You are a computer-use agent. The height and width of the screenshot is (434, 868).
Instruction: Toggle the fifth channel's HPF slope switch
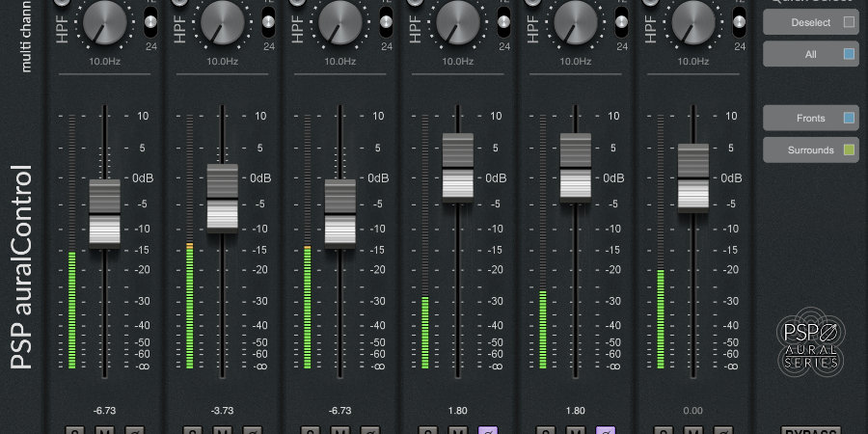point(622,22)
